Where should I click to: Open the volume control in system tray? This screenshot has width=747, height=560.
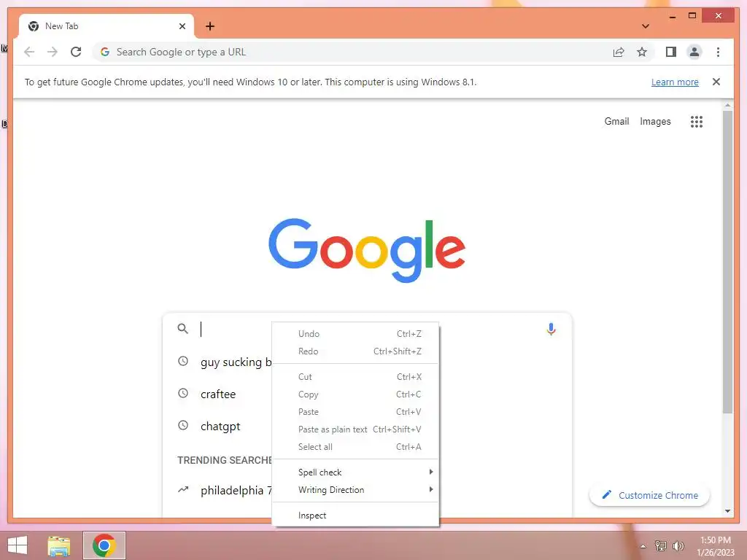tap(678, 546)
